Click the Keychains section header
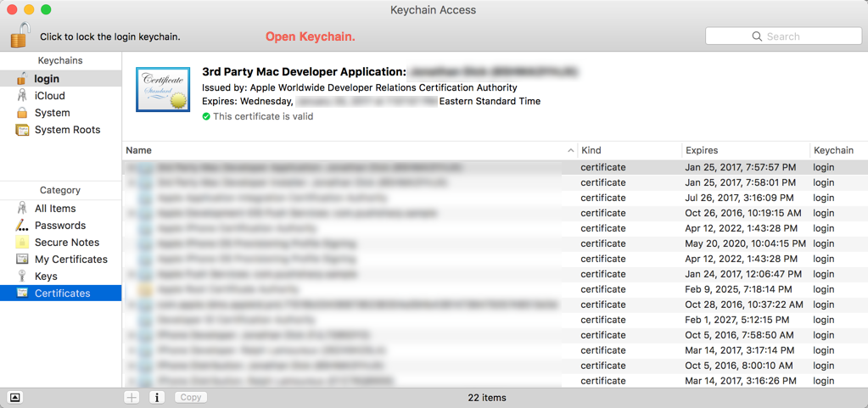868x408 pixels. pyautogui.click(x=60, y=60)
